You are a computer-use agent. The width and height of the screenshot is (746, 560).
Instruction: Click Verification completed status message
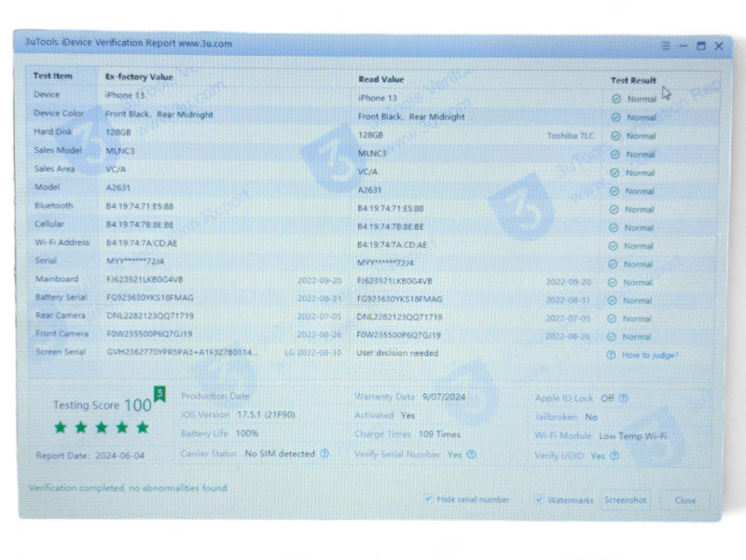tap(128, 487)
